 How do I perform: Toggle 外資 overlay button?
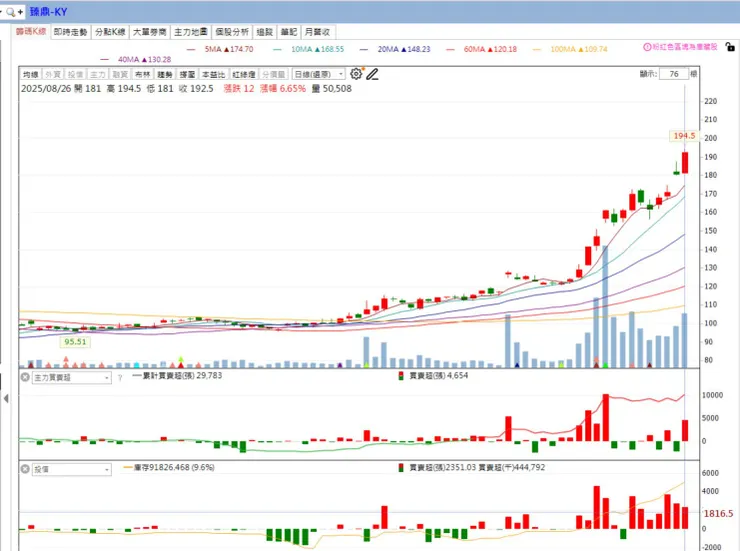pos(53,75)
